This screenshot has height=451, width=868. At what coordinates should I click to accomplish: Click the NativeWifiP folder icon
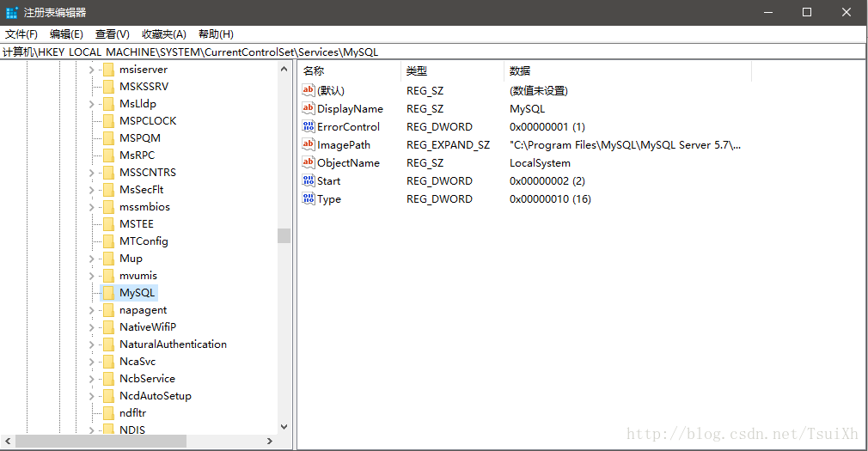(108, 327)
